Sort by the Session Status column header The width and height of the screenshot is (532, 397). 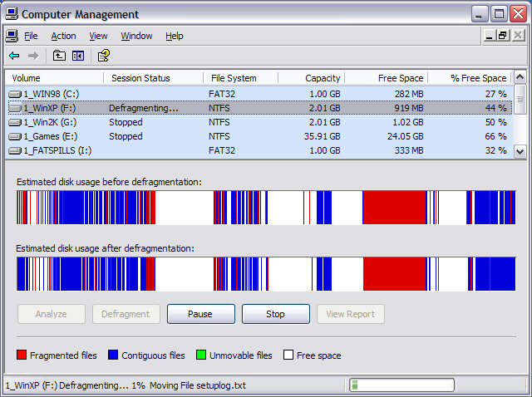tap(153, 78)
